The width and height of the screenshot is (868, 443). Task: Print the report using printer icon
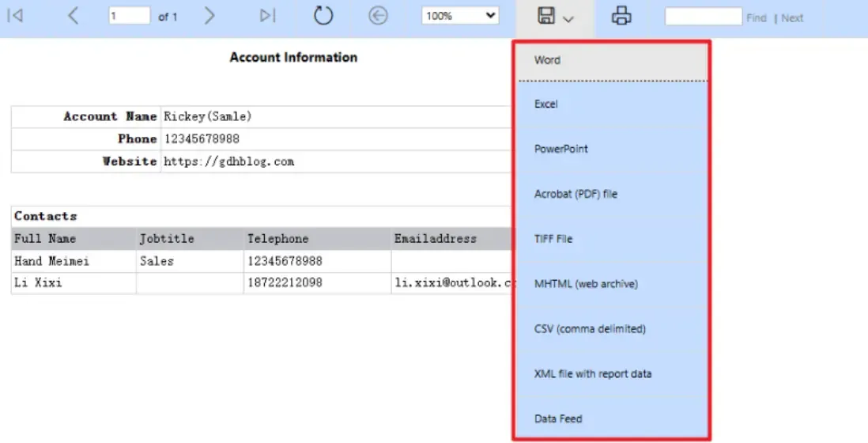point(622,16)
